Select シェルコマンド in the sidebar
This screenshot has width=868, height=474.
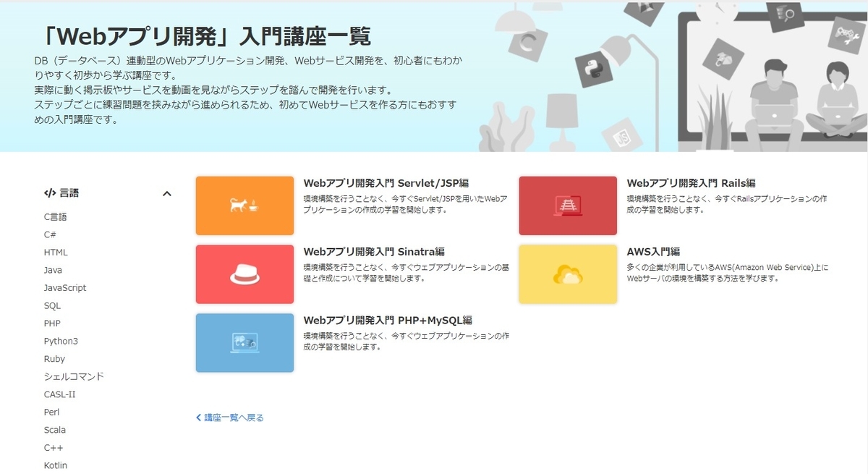pyautogui.click(x=74, y=376)
